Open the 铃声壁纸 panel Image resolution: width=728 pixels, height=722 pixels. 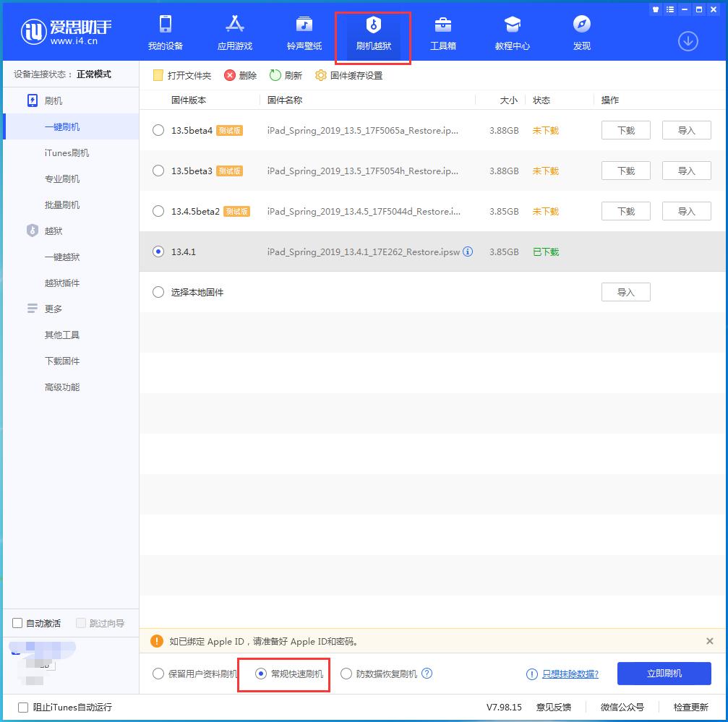click(x=304, y=33)
